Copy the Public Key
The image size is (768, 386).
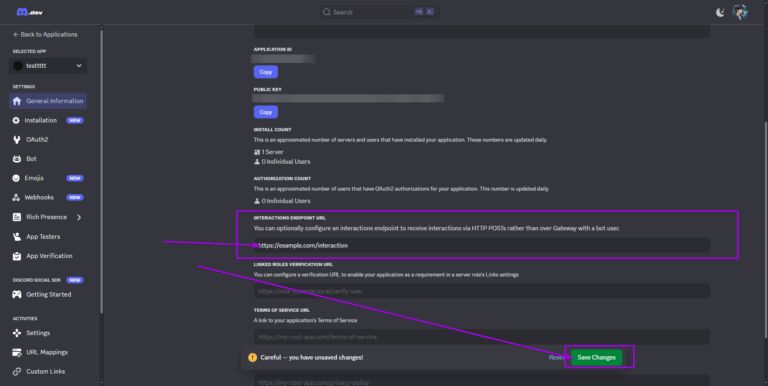(265, 112)
